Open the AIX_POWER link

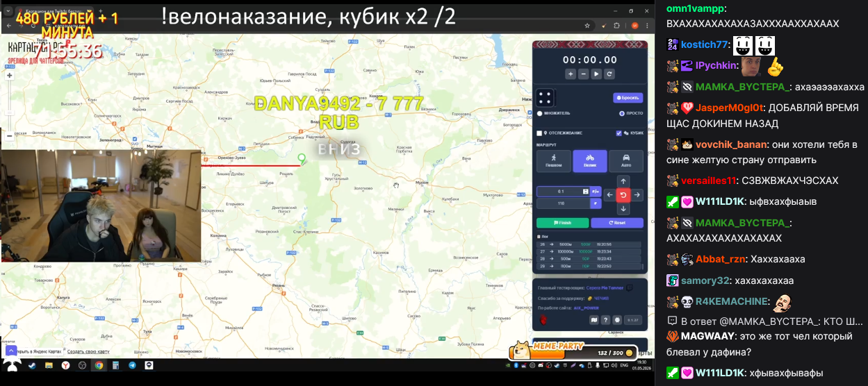click(586, 308)
